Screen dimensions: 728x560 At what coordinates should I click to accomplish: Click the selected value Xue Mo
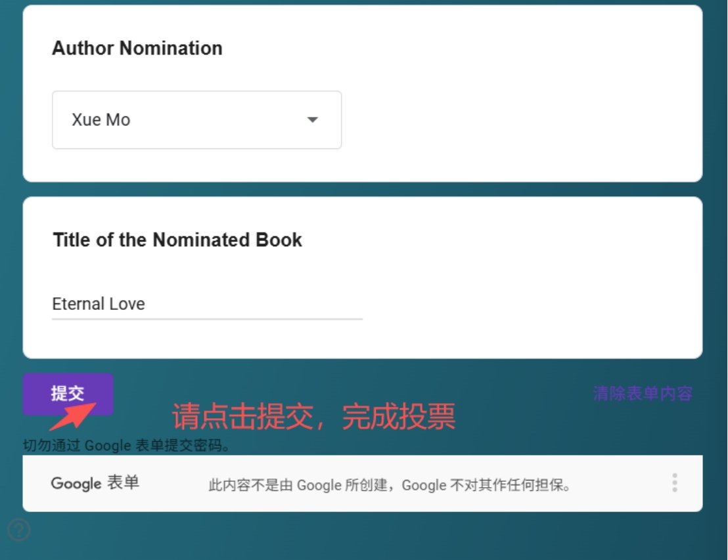[x=101, y=119]
